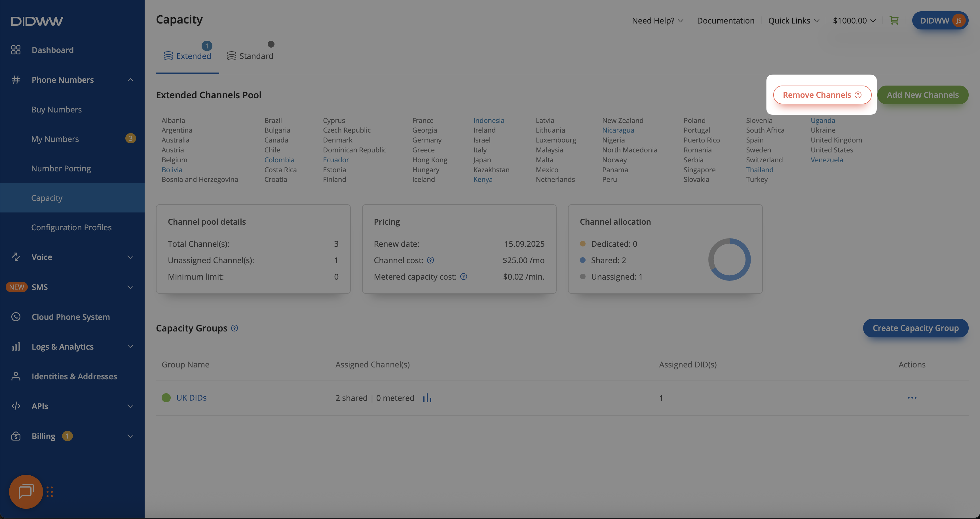
Task: Click the APIs code brackets icon
Action: (16, 406)
